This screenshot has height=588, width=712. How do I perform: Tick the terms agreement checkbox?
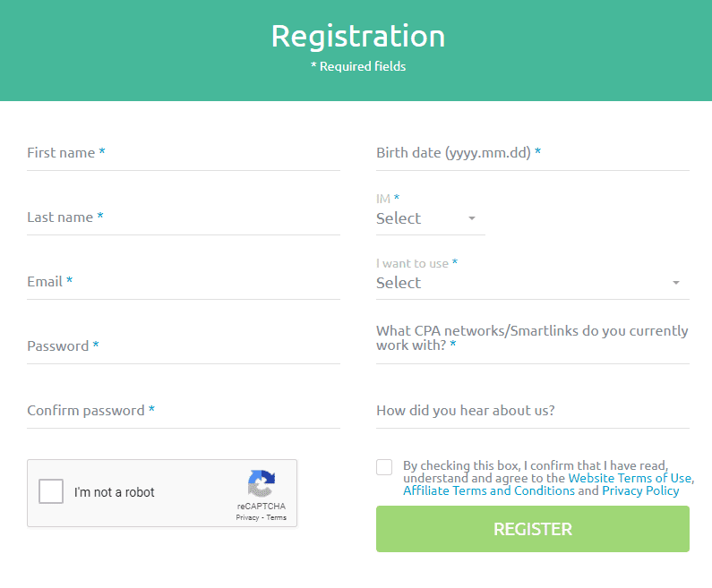pyautogui.click(x=384, y=467)
